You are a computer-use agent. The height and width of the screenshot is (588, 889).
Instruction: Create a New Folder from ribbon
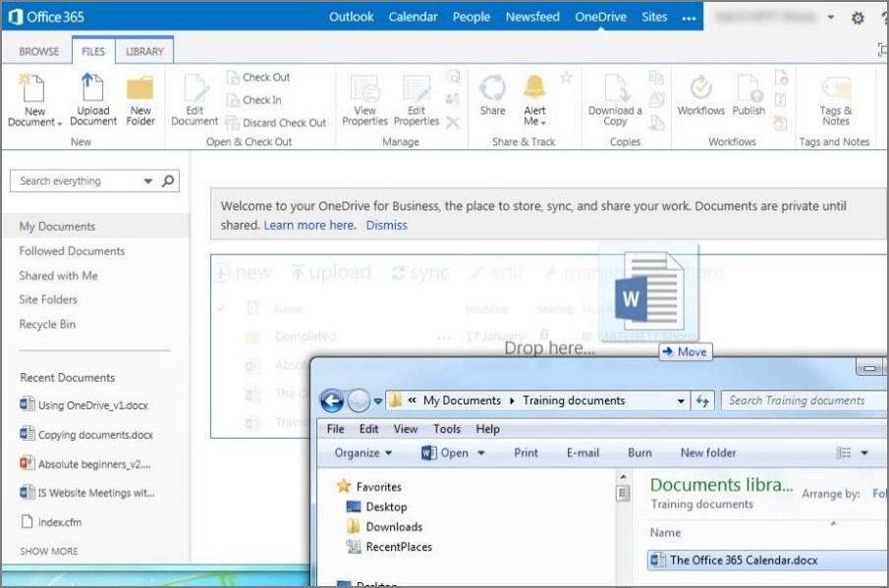coord(140,101)
